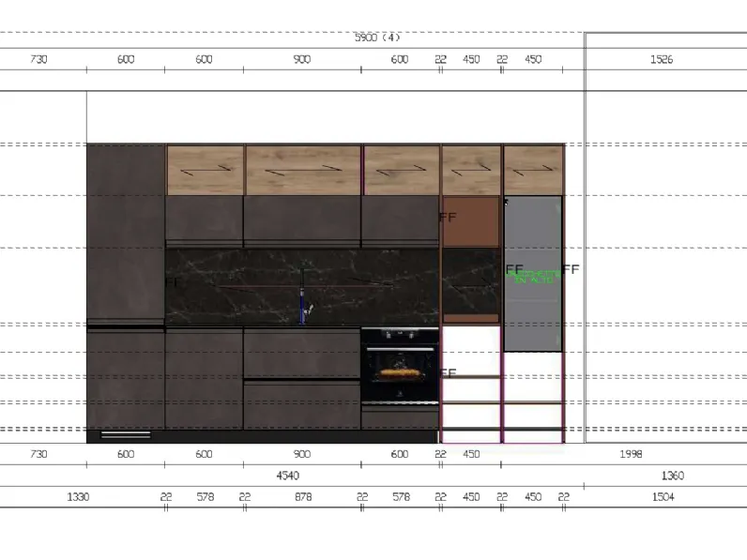
Task: Click the "730" value in top dimension row
Action: pyautogui.click(x=38, y=59)
